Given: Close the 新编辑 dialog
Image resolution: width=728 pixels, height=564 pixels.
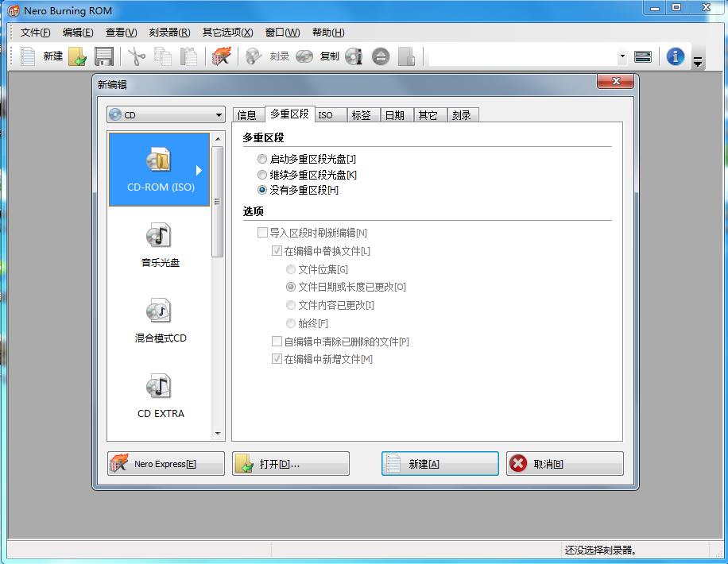Looking at the screenshot, I should point(616,81).
